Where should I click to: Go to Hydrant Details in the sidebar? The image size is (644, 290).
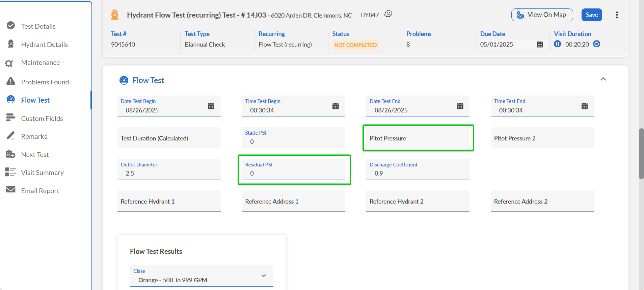44,45
